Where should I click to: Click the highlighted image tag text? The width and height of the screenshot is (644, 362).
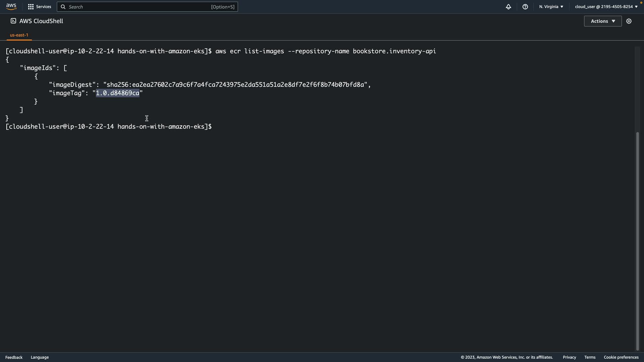(117, 93)
